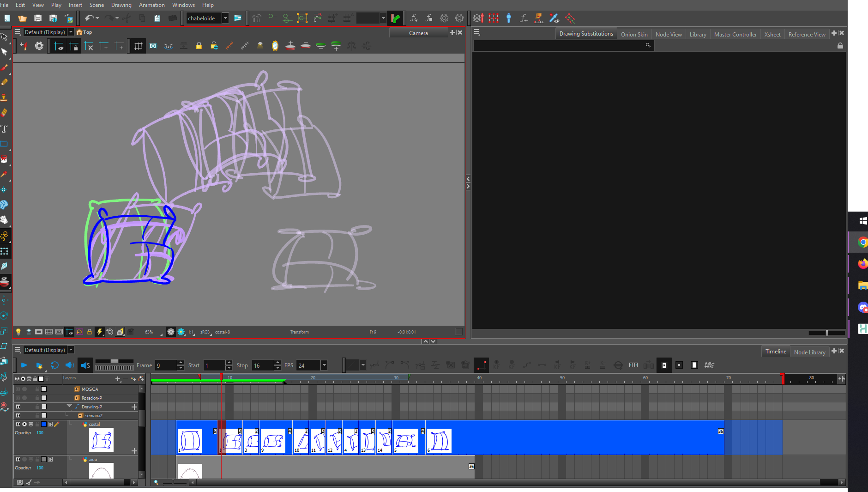Select the Transform tool at top of tools

[5, 37]
